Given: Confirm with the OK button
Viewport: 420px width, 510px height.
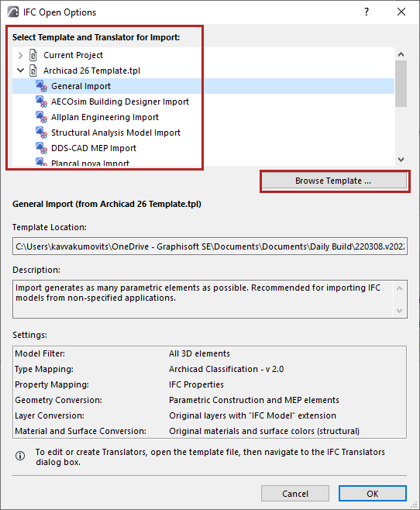Looking at the screenshot, I should (x=373, y=494).
